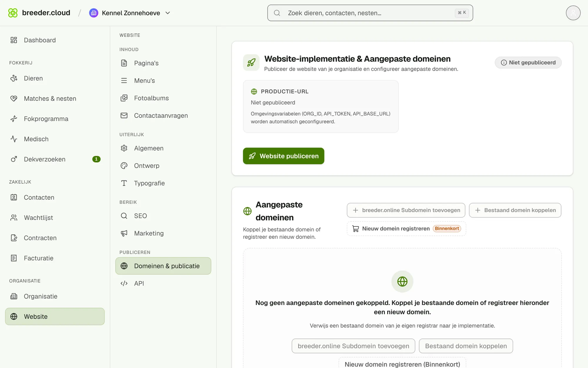Click the Facturatie receipt icon
This screenshot has height=368, width=588.
coord(14,258)
